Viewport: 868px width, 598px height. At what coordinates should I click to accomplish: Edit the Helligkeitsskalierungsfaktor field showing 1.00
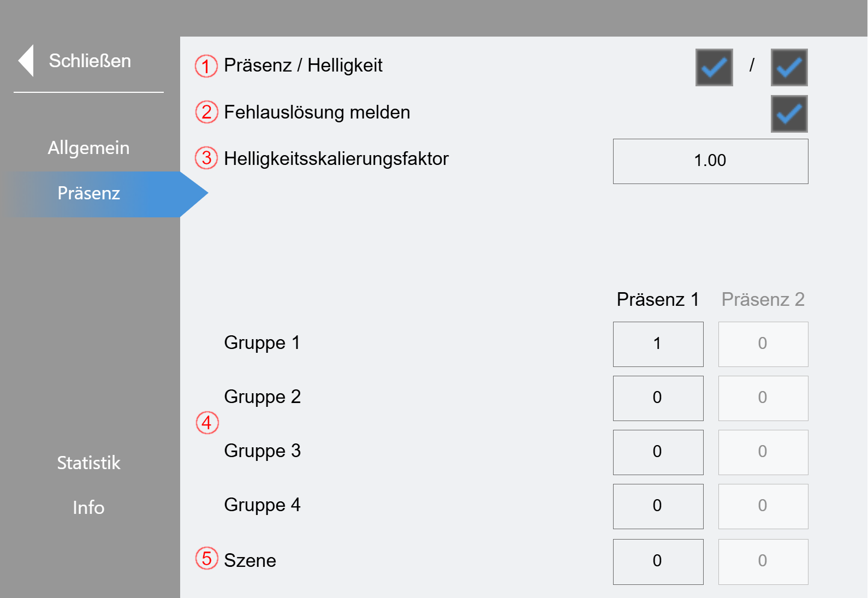point(710,161)
